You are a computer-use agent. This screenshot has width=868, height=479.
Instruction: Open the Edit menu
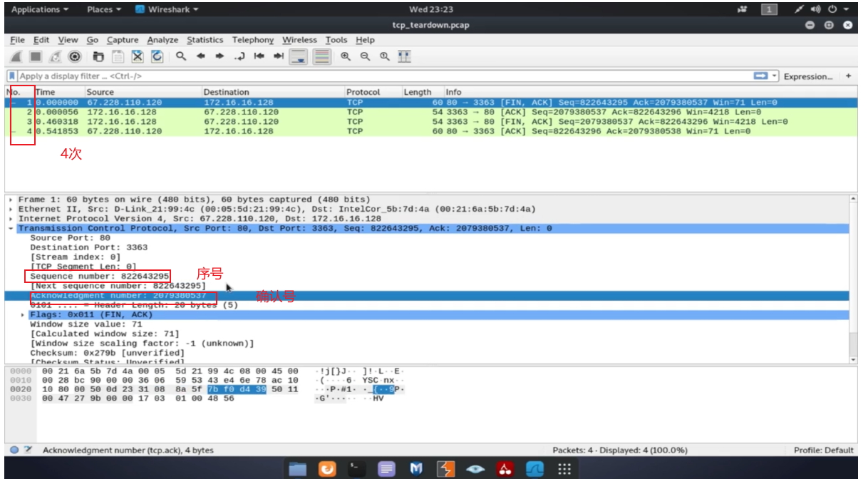click(41, 40)
